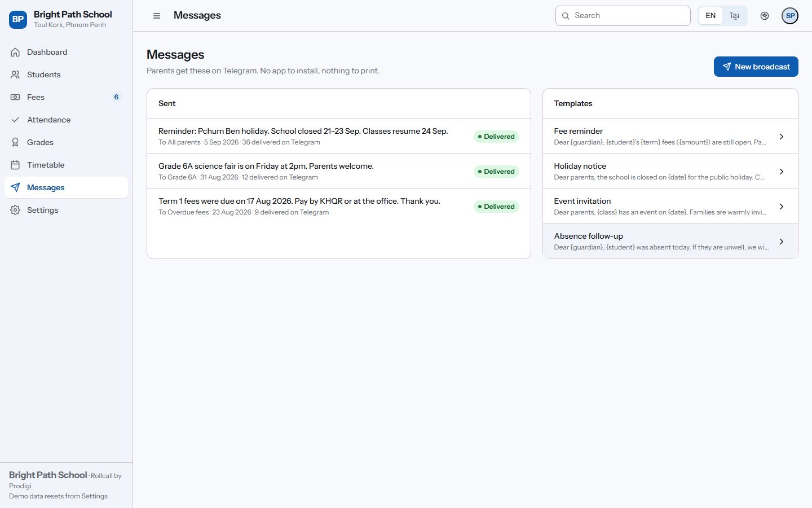The image size is (812, 508).
Task: Click the magnifier icon in Search
Action: (x=566, y=16)
